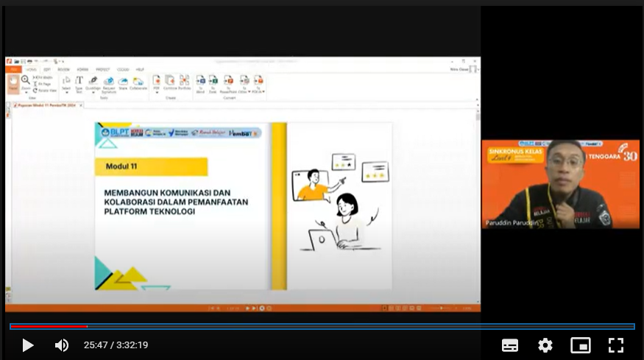This screenshot has width=644, height=360.
Task: Switch to the Cloud ribbon tab
Action: (123, 69)
